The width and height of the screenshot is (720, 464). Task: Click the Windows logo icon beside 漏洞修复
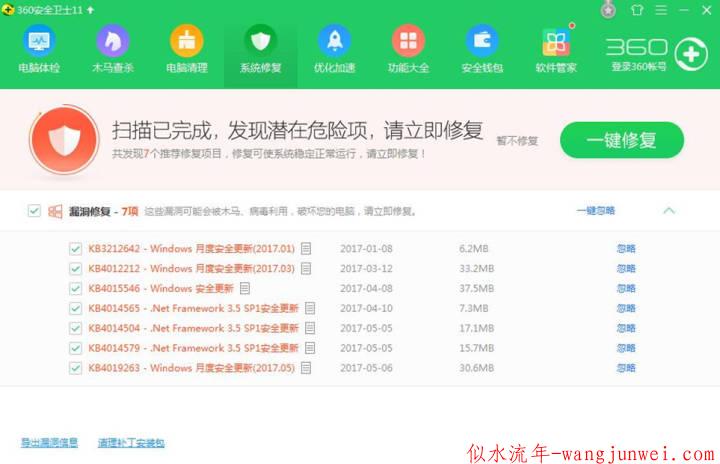55,211
